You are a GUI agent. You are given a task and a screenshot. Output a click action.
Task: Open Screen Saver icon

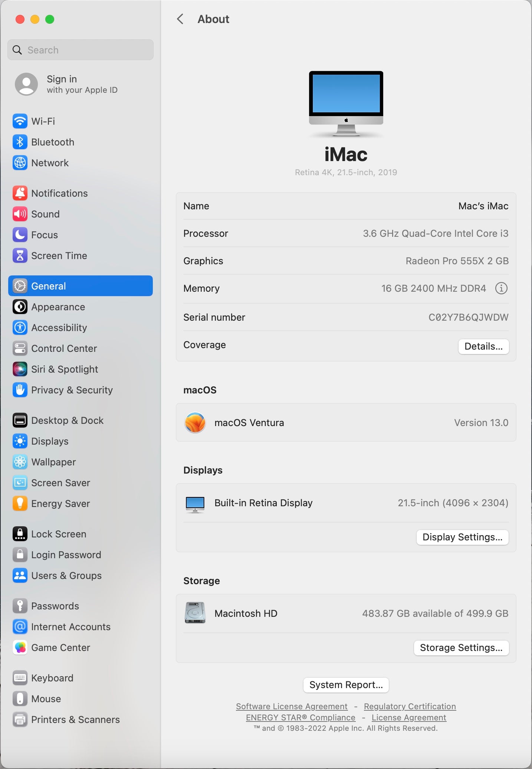20,482
